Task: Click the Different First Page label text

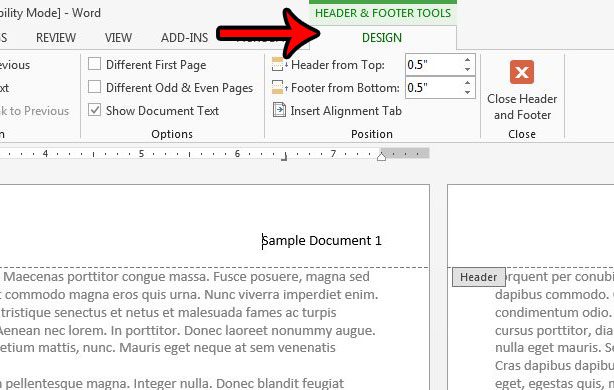Action: [156, 65]
